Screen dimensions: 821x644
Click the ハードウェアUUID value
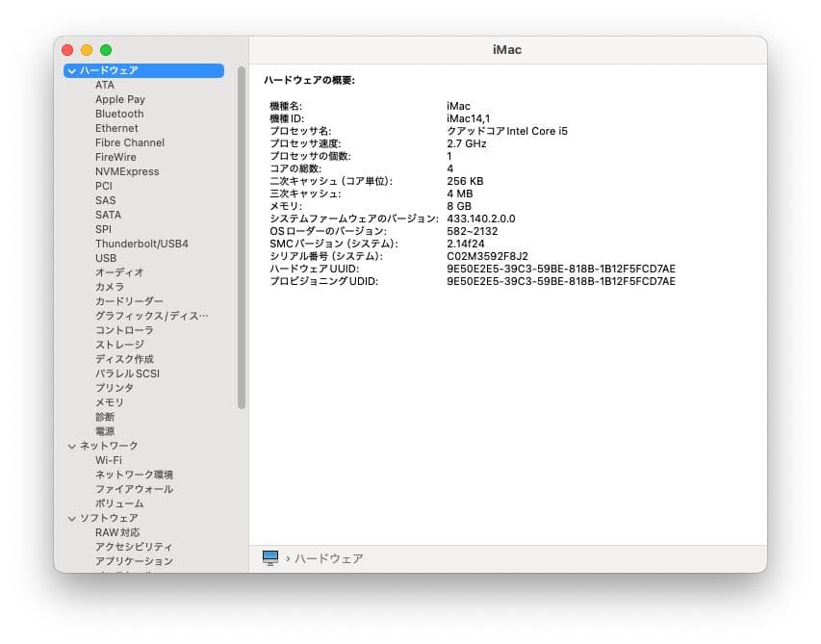click(561, 270)
